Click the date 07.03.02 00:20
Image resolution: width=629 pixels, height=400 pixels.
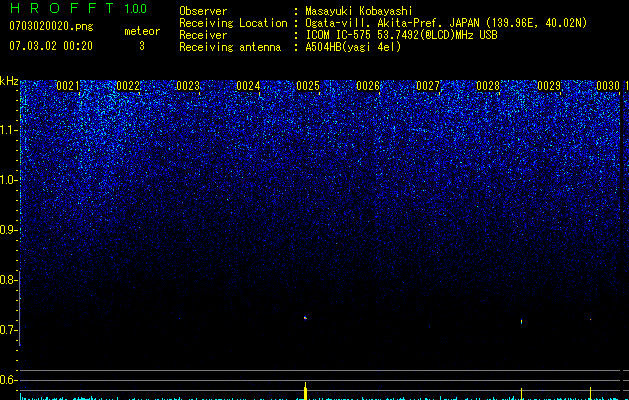pyautogui.click(x=51, y=46)
